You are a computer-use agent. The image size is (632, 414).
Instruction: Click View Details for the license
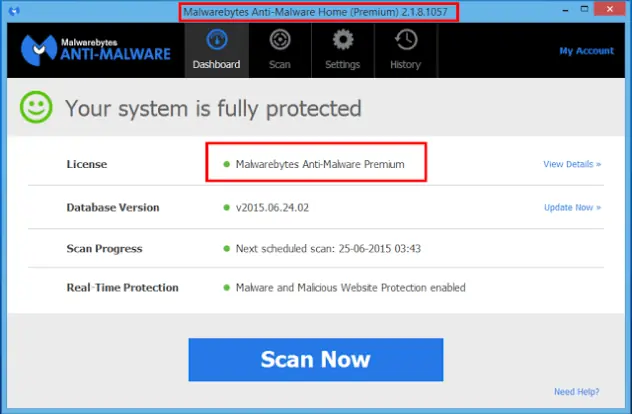click(x=572, y=164)
